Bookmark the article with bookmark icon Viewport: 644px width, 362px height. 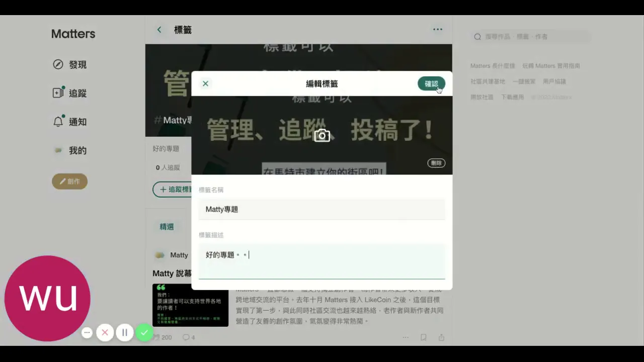point(424,337)
